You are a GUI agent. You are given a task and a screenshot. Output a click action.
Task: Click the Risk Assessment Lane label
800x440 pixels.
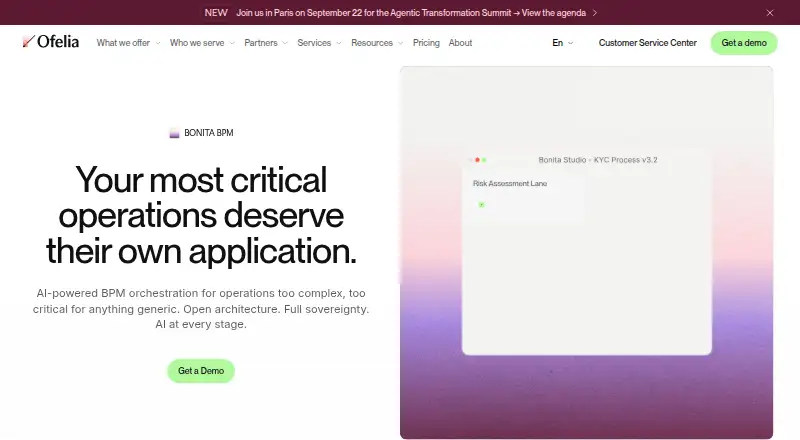coord(510,183)
